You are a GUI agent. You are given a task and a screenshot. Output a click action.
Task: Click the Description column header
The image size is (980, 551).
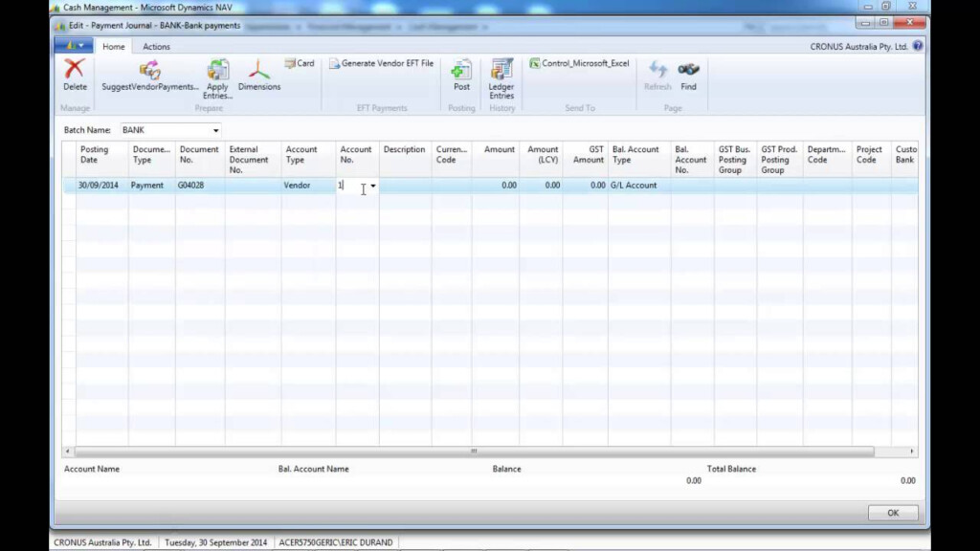pos(405,160)
